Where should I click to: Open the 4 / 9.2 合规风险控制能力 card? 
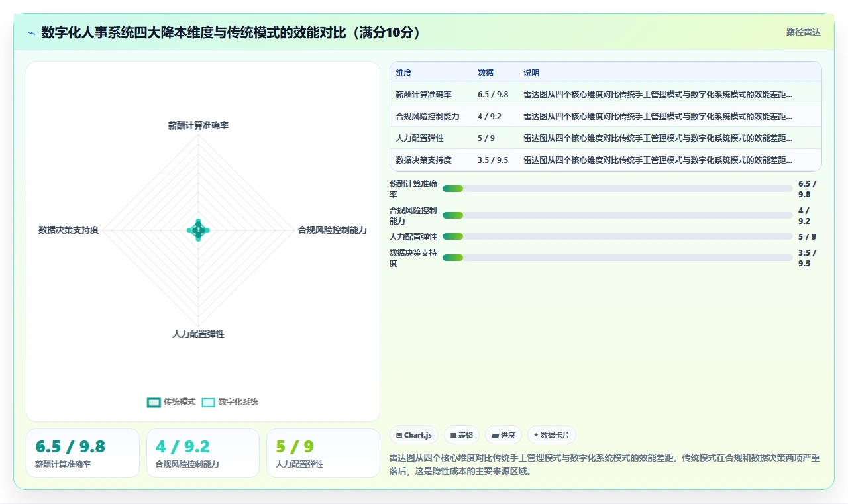coord(203,453)
